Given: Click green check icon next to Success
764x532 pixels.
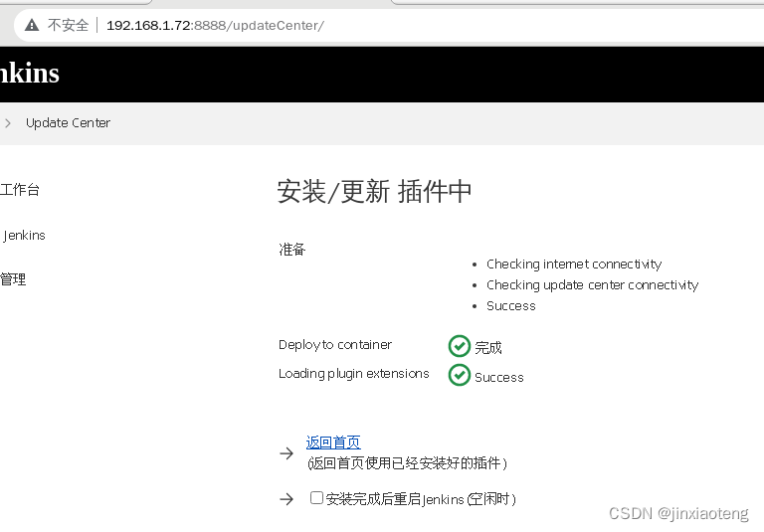Looking at the screenshot, I should click(x=459, y=375).
